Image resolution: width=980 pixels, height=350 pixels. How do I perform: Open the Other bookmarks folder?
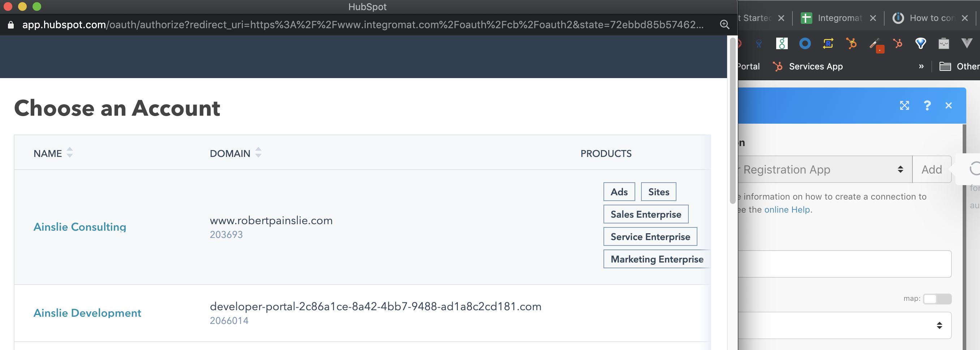(x=959, y=67)
